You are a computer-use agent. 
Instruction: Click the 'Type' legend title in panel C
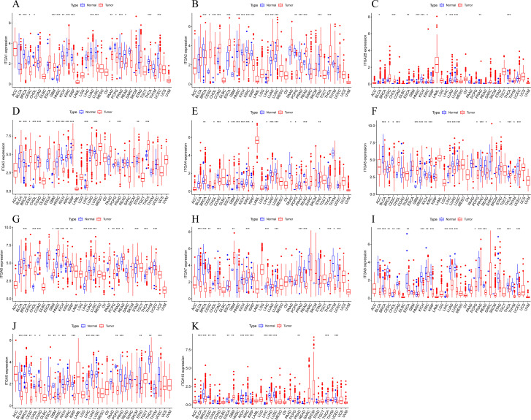434,5
